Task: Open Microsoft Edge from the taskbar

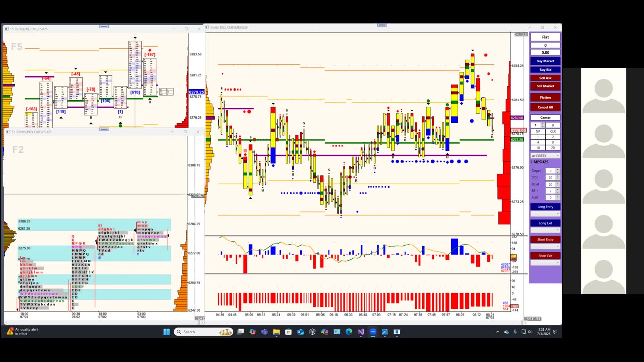Action: [x=349, y=332]
